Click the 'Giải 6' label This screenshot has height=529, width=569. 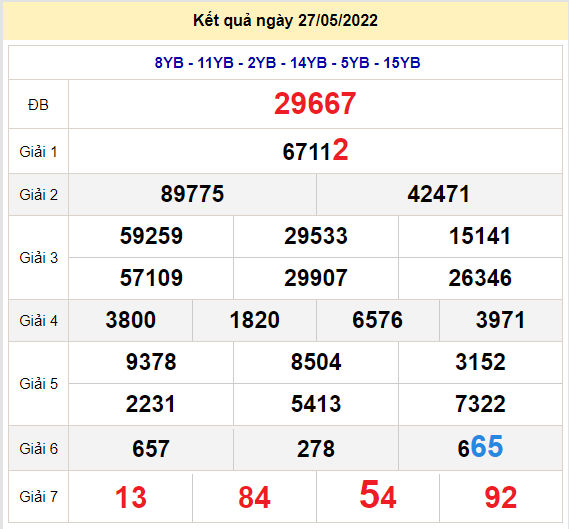[38, 448]
